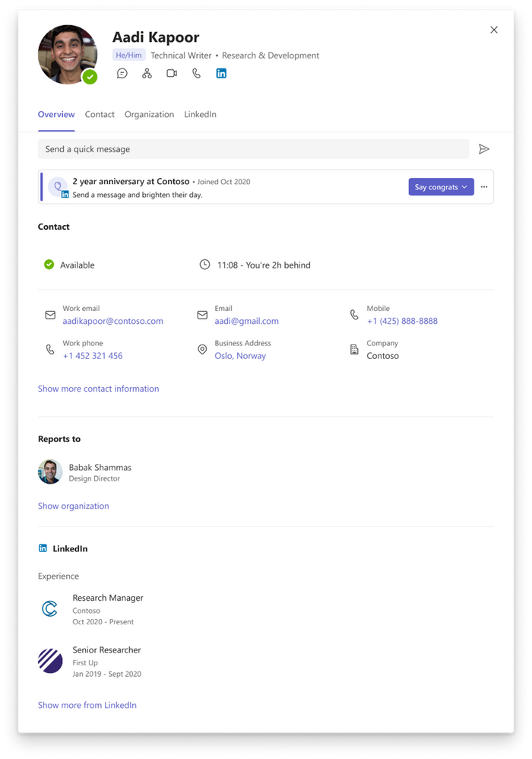Open the LinkedIn icon in the header
This screenshot has height=759, width=532.
[x=220, y=73]
